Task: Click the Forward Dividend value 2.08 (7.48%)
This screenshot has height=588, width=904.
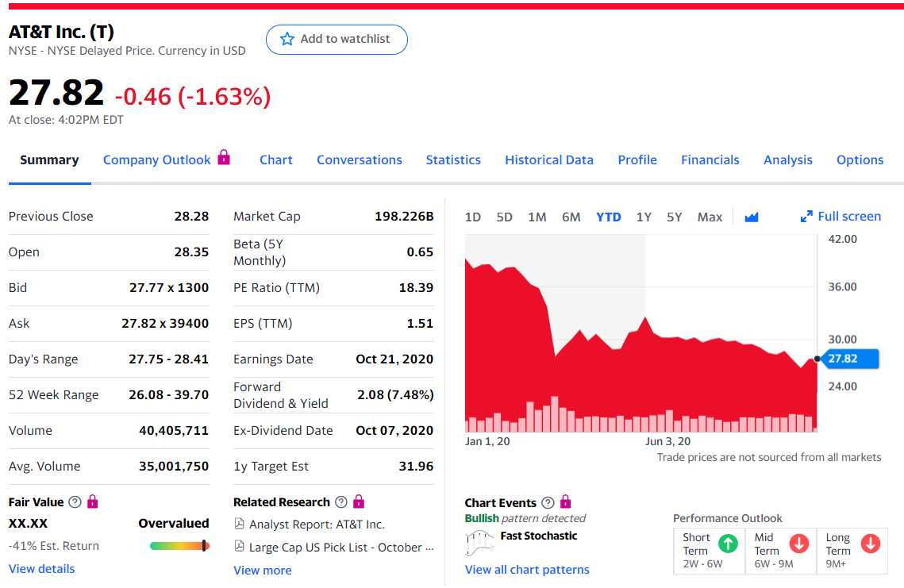Action: point(395,395)
